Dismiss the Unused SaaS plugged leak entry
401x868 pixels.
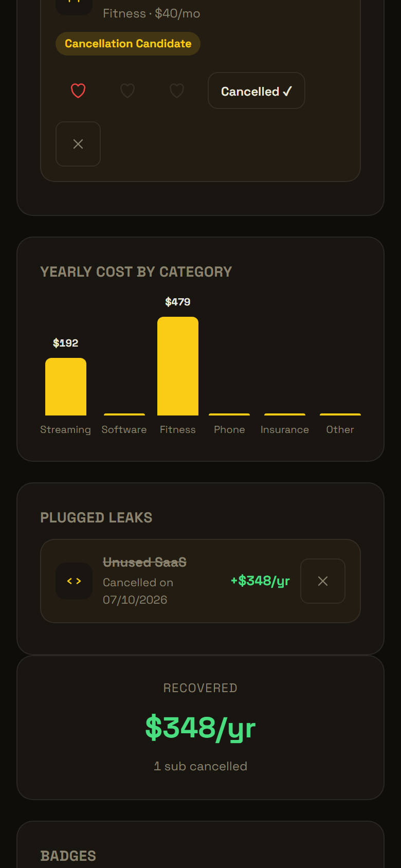pyautogui.click(x=323, y=581)
